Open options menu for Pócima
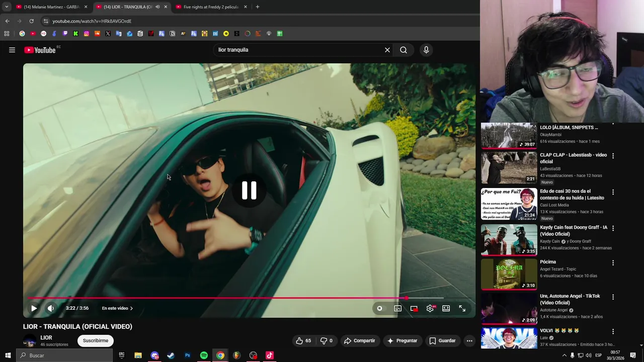The image size is (644, 362). click(613, 263)
